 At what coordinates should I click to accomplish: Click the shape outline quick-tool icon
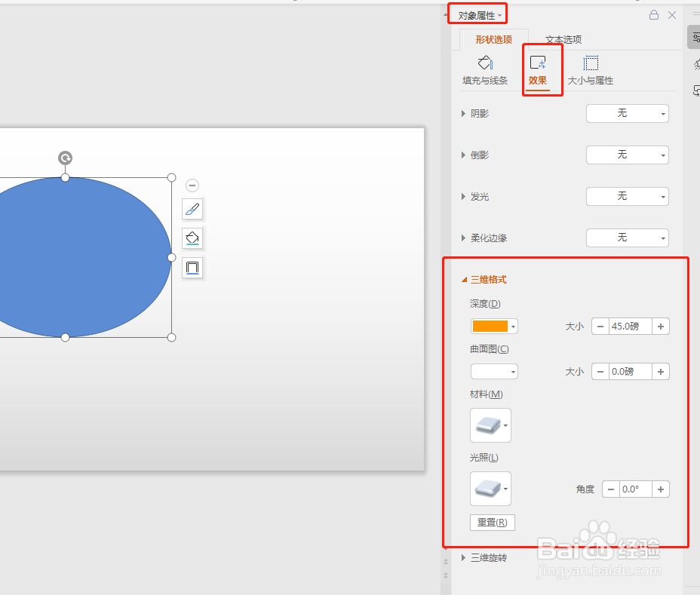[192, 268]
